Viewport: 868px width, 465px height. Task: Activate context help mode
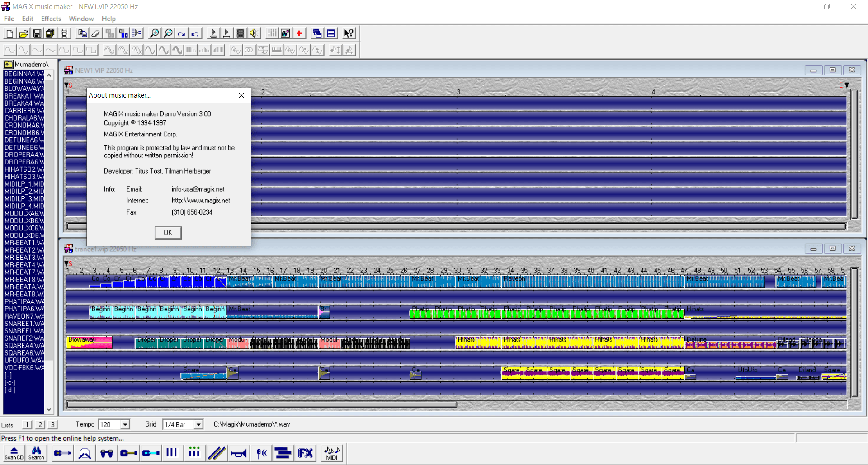coord(348,33)
